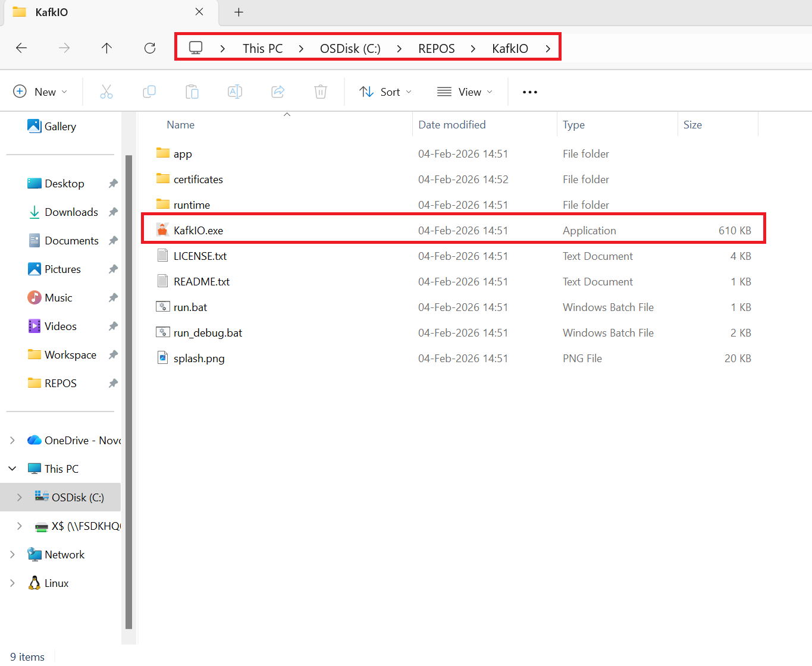The width and height of the screenshot is (812, 666).
Task: Click the Cut scissors icon
Action: (106, 92)
